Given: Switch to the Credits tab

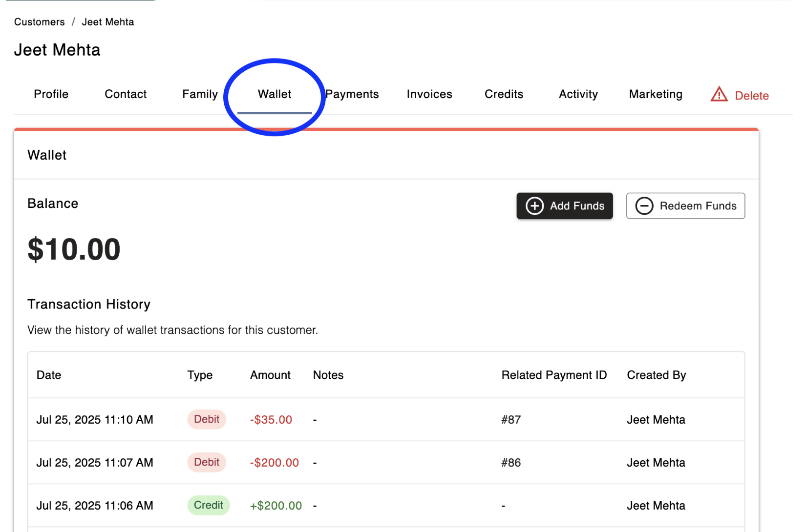Looking at the screenshot, I should 504,94.
